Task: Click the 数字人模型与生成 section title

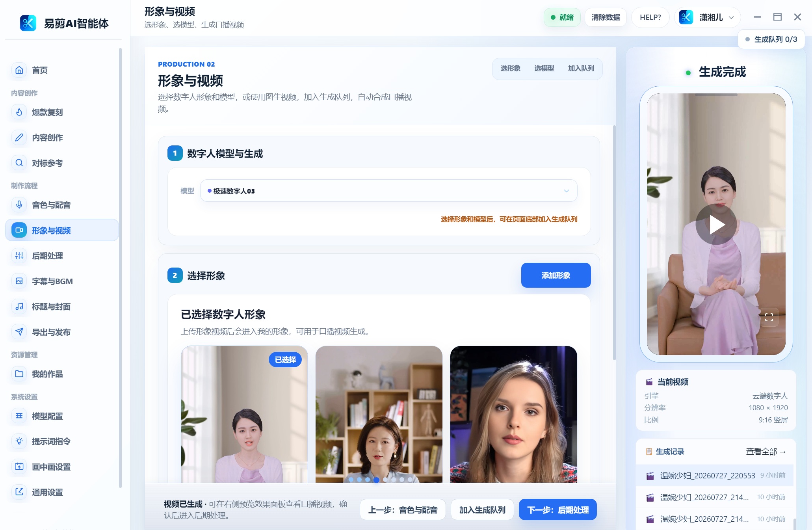Action: click(225, 153)
